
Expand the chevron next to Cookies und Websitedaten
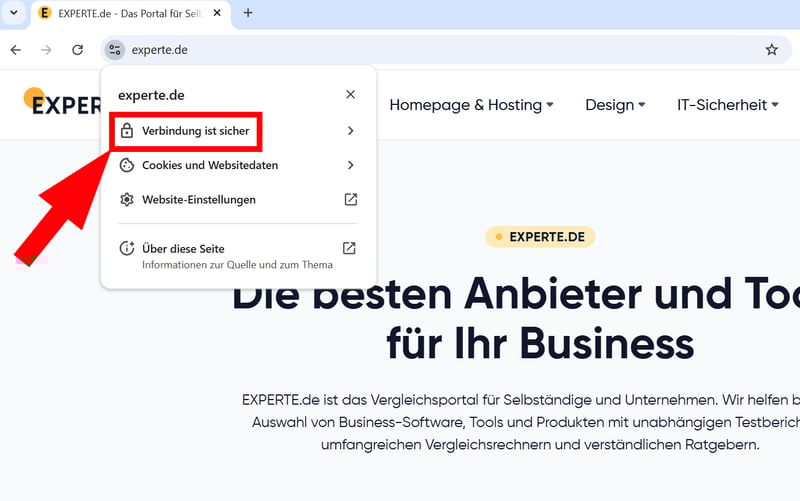(351, 165)
